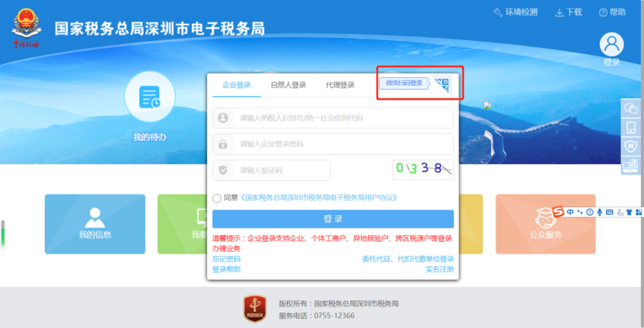Switch to QR code login

[442, 85]
